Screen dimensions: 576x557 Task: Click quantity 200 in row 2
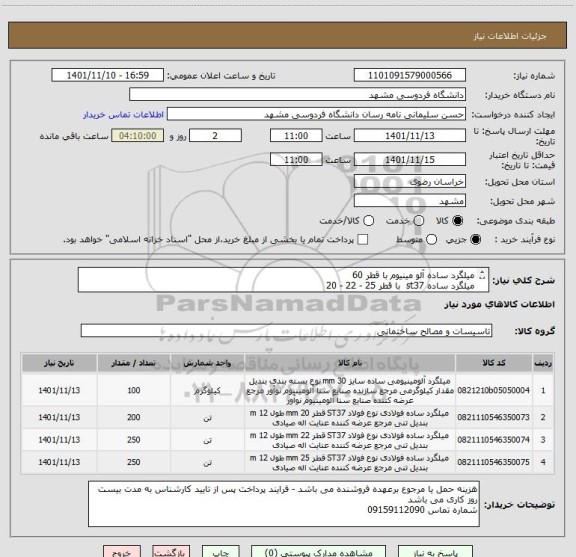pos(134,417)
